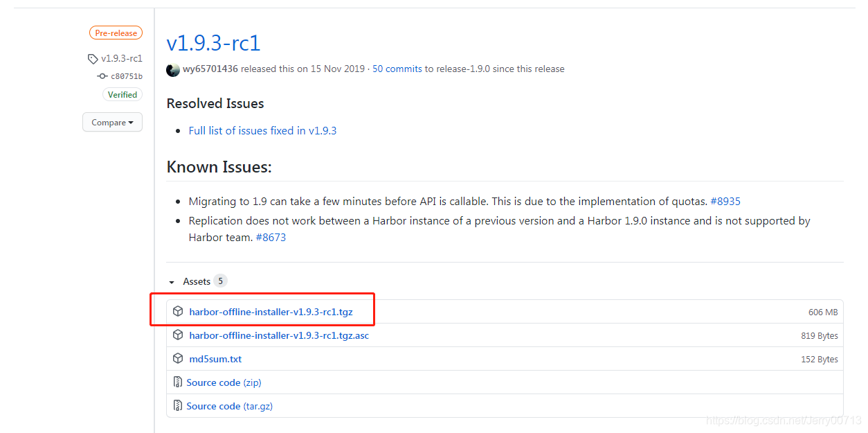
Task: Click package icon beside the .tgz.asc file
Action: 178,335
